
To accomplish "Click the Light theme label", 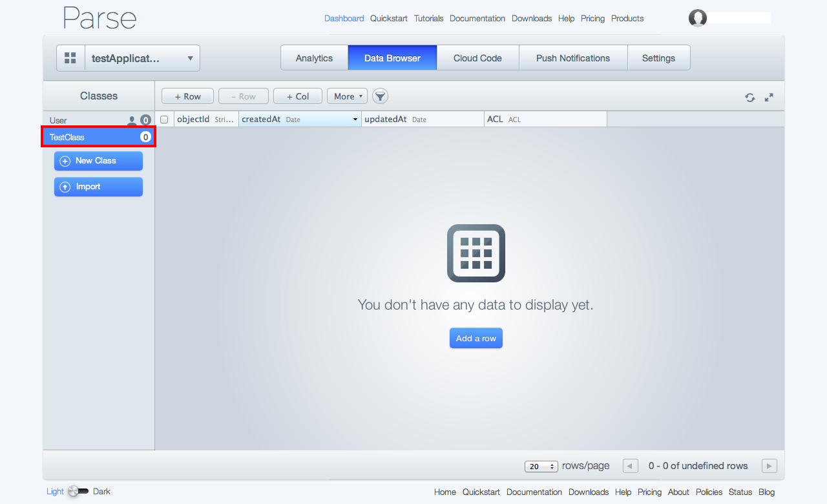I will [x=55, y=491].
